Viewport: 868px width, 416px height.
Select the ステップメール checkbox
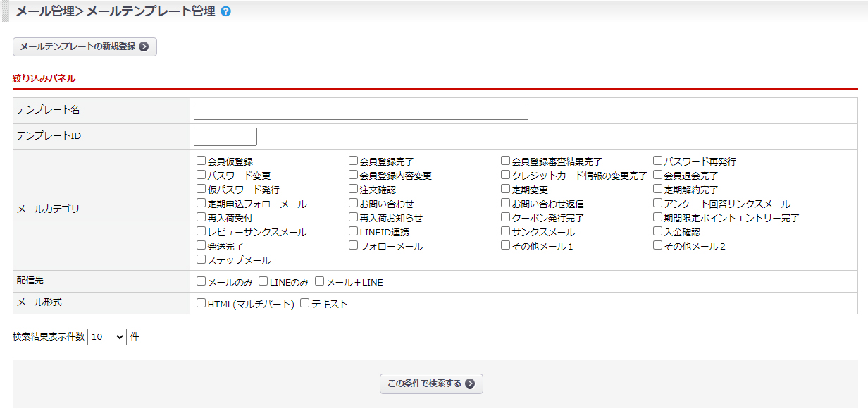pyautogui.click(x=201, y=259)
